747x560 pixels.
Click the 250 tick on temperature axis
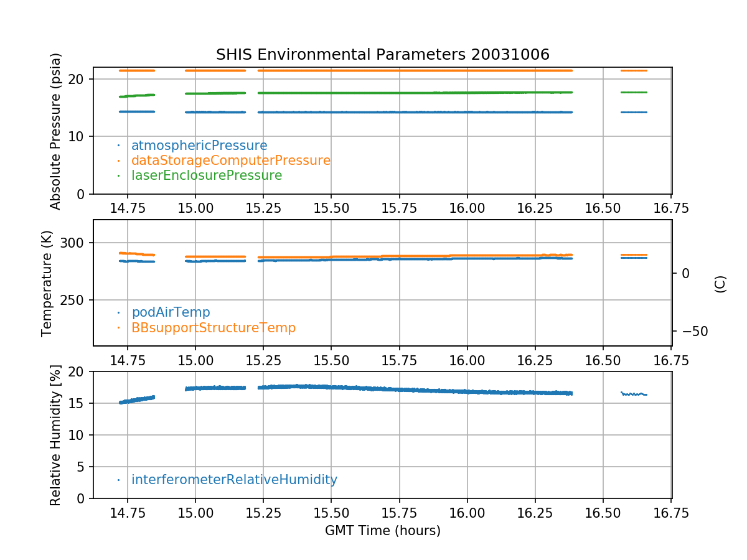tap(75, 300)
